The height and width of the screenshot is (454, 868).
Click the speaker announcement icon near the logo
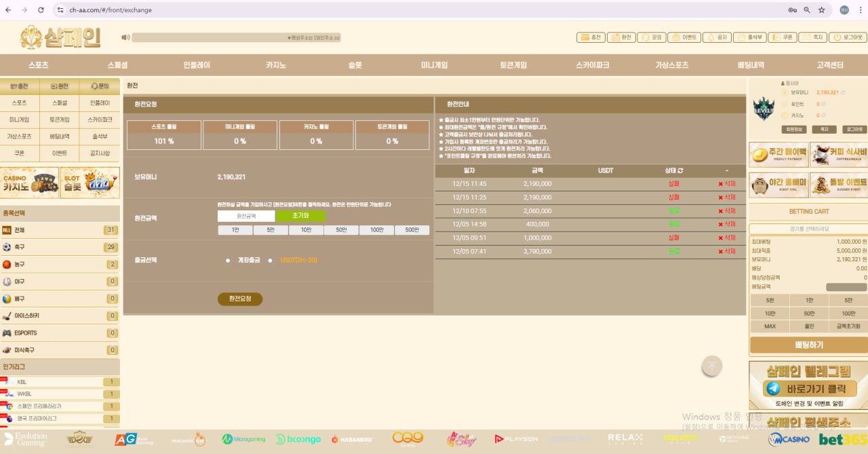coord(125,37)
